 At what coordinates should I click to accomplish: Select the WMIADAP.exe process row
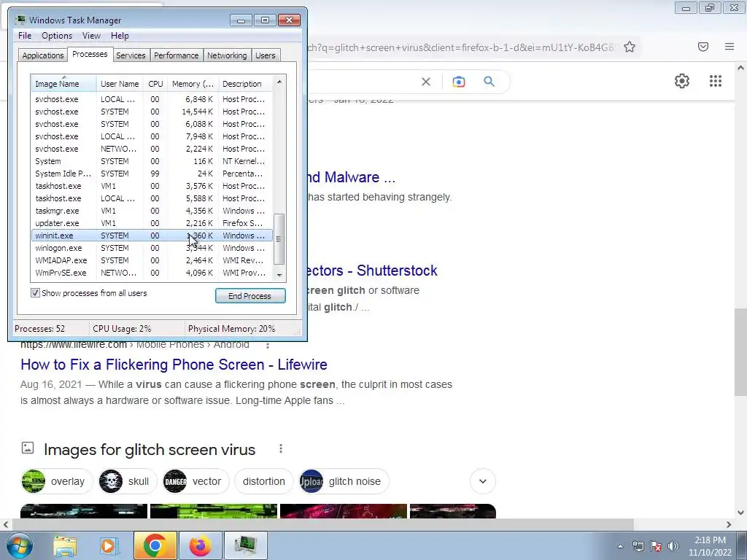click(x=152, y=260)
